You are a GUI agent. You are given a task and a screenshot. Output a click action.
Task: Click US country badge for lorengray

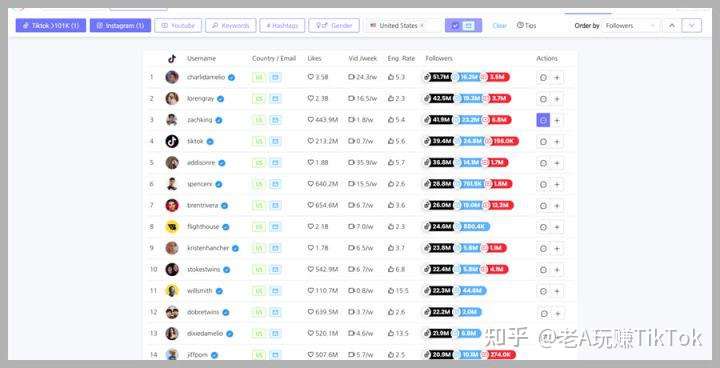click(x=259, y=99)
